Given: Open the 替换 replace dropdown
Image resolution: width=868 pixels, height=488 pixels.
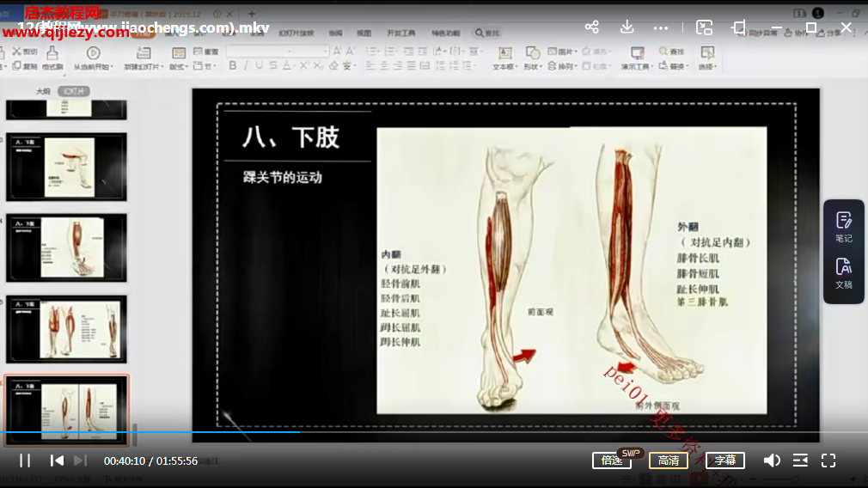Looking at the screenshot, I should pyautogui.click(x=674, y=66).
